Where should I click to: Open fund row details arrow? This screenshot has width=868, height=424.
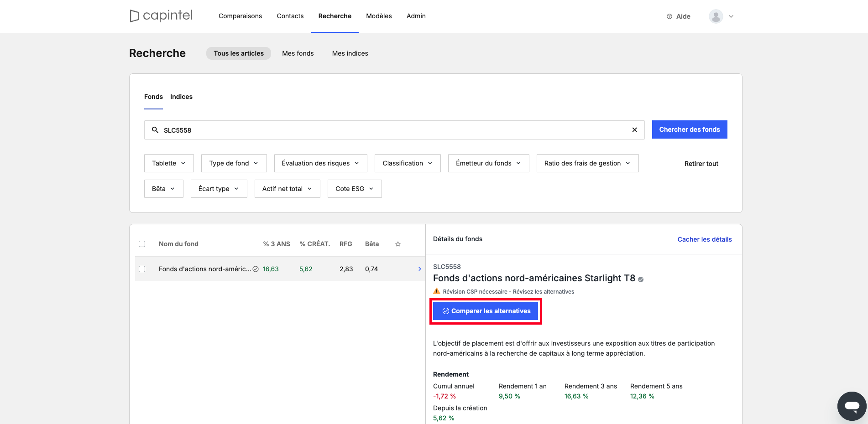click(x=420, y=269)
